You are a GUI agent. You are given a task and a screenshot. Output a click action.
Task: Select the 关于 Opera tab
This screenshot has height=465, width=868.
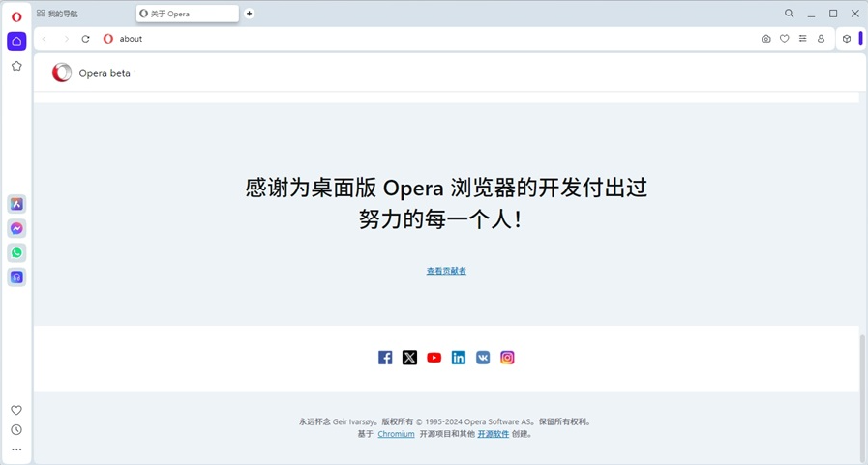[x=187, y=14]
